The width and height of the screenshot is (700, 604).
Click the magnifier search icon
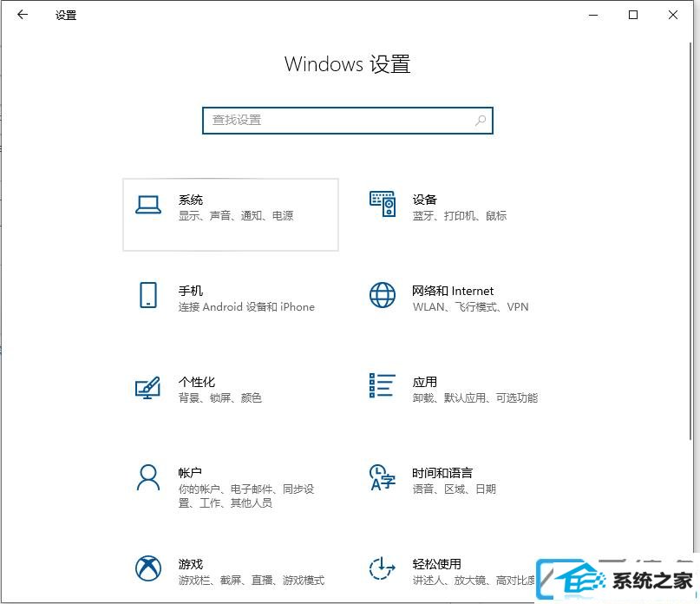pos(481,120)
